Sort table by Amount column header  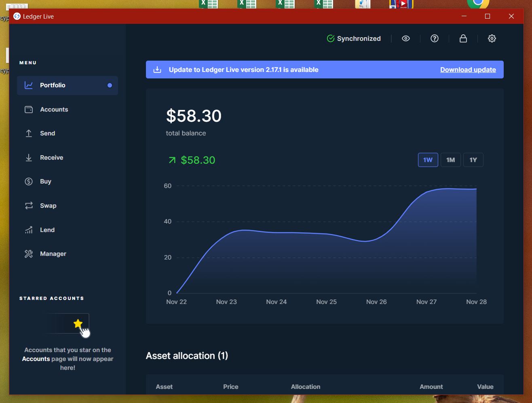[x=431, y=387]
